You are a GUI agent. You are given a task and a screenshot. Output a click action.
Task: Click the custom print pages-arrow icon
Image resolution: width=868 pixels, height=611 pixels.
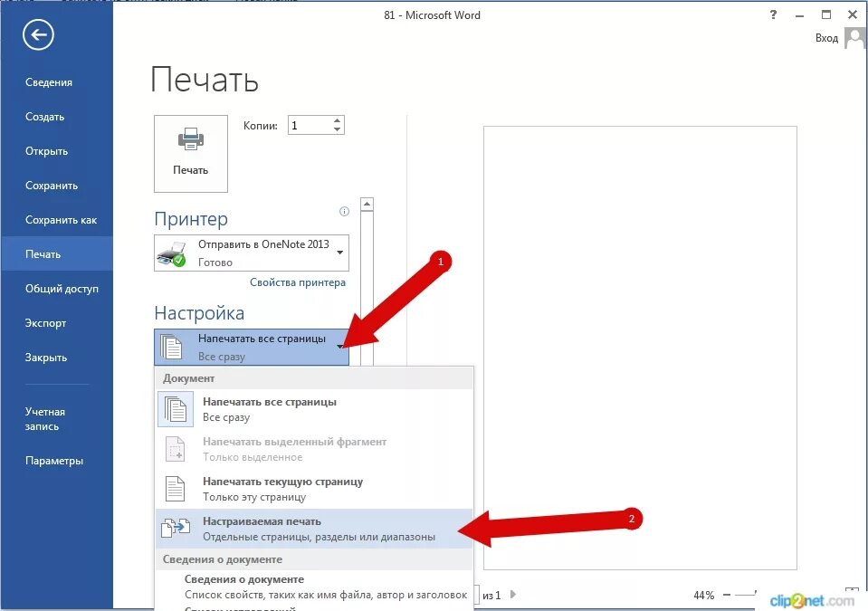176,529
